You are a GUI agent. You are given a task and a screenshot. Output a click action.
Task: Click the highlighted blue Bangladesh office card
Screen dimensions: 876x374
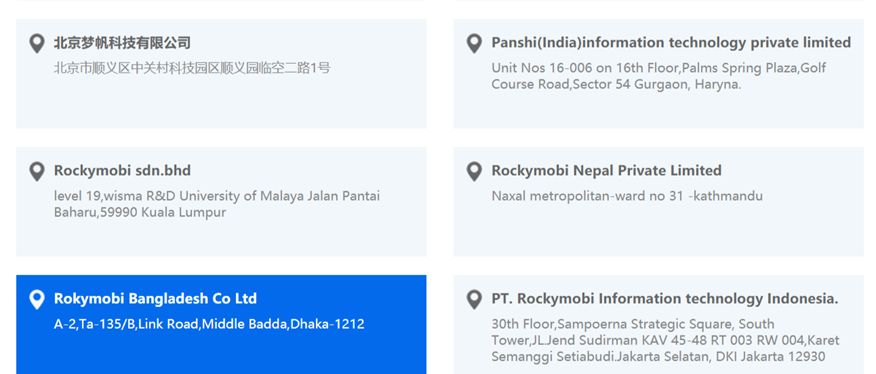(x=221, y=324)
